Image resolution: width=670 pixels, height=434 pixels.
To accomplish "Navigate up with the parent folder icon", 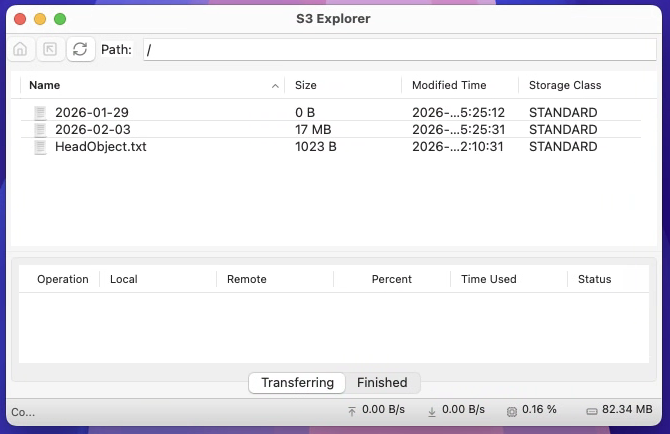I will click(50, 49).
